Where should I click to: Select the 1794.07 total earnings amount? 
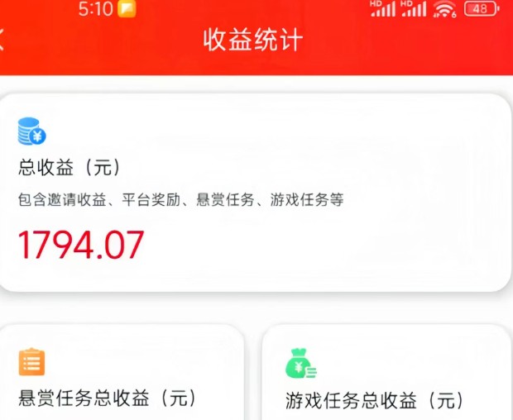pyautogui.click(x=81, y=245)
